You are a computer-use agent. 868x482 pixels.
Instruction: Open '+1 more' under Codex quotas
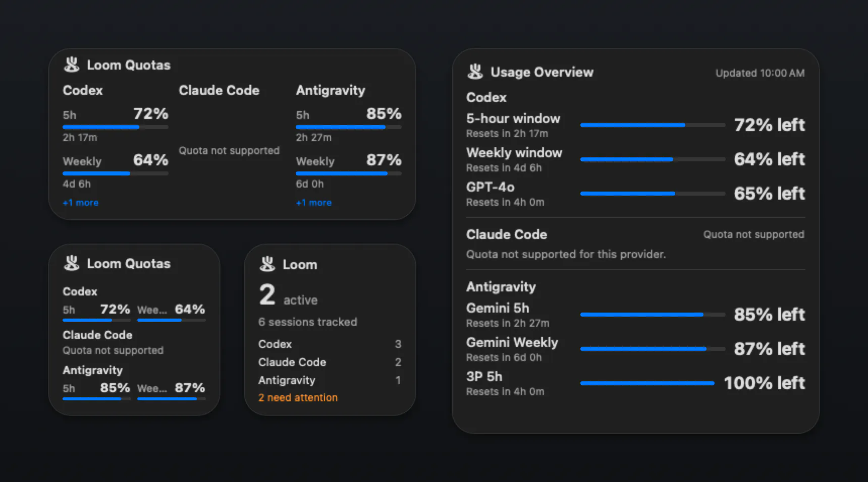coord(80,203)
